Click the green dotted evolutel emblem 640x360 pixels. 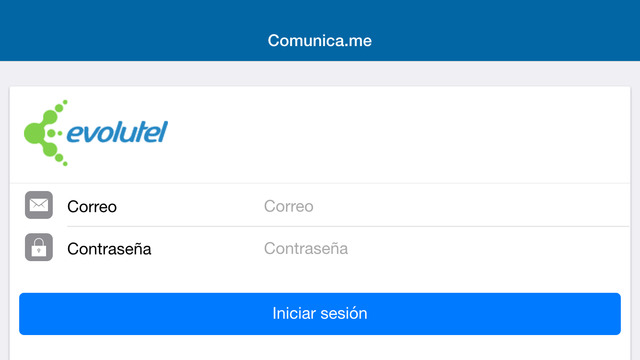pyautogui.click(x=44, y=133)
